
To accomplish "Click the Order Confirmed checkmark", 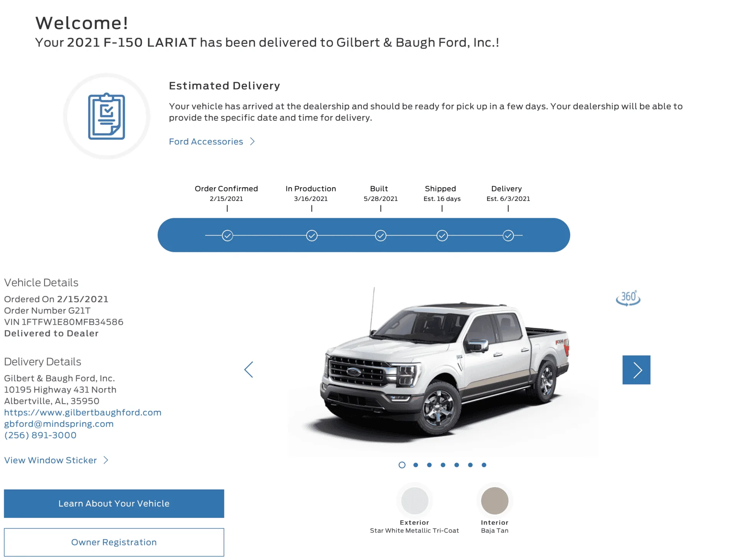I will pyautogui.click(x=228, y=236).
